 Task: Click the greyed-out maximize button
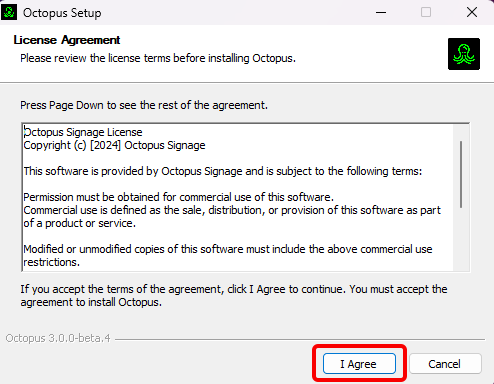coord(426,13)
